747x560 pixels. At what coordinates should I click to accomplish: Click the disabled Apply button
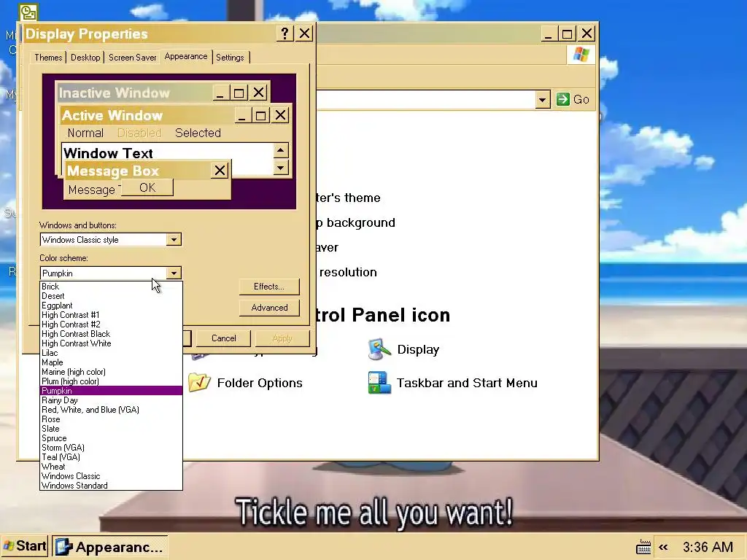point(282,338)
